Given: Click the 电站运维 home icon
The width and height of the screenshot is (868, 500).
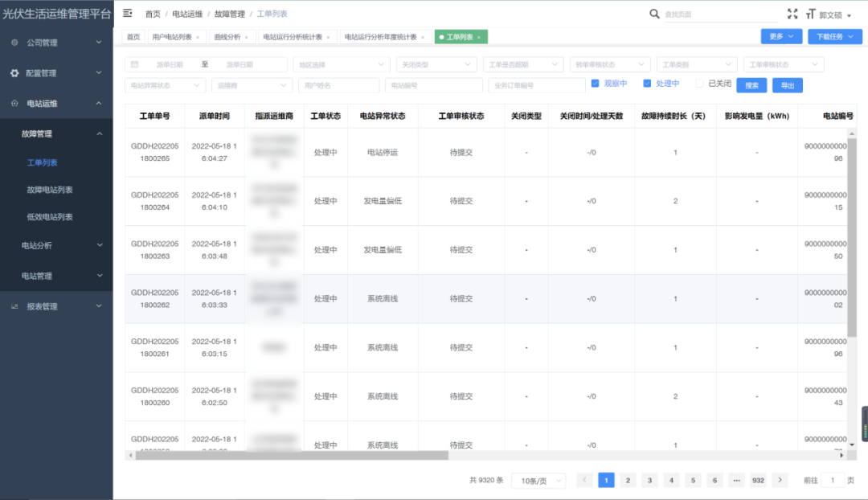Looking at the screenshot, I should click(x=14, y=103).
